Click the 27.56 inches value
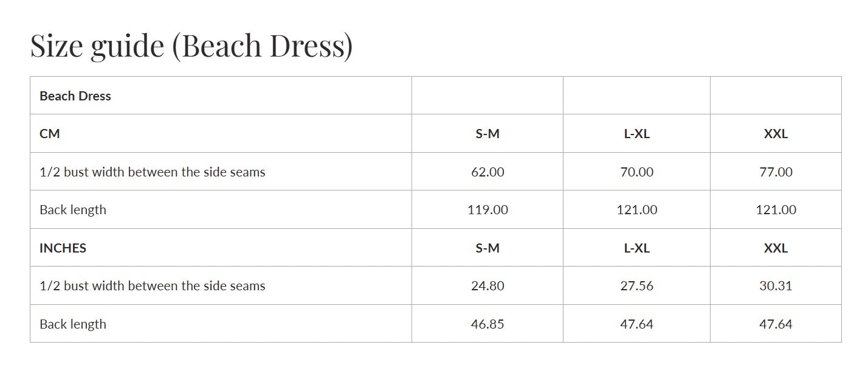The height and width of the screenshot is (384, 868). click(636, 286)
